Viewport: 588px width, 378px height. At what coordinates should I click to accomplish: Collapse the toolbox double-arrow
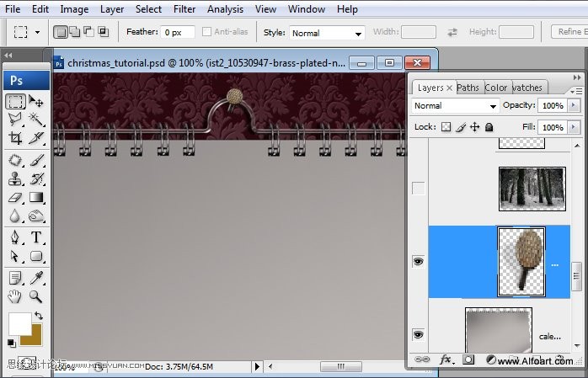point(8,56)
